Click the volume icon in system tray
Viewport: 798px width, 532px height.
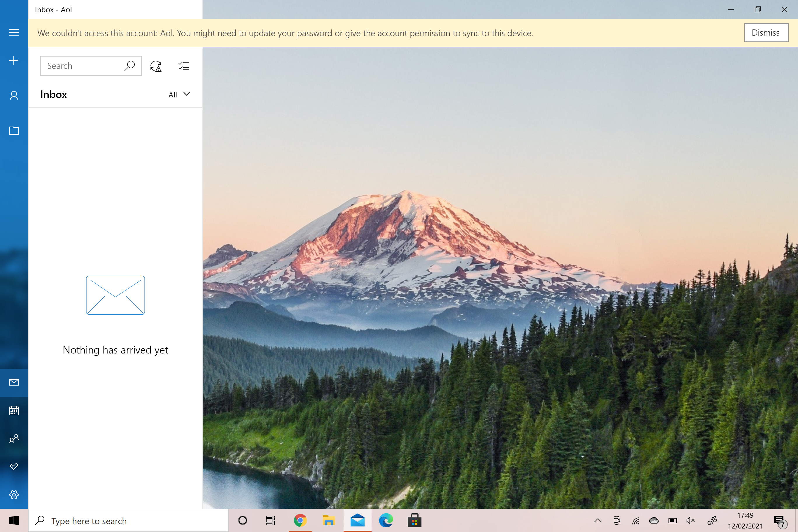pos(690,520)
